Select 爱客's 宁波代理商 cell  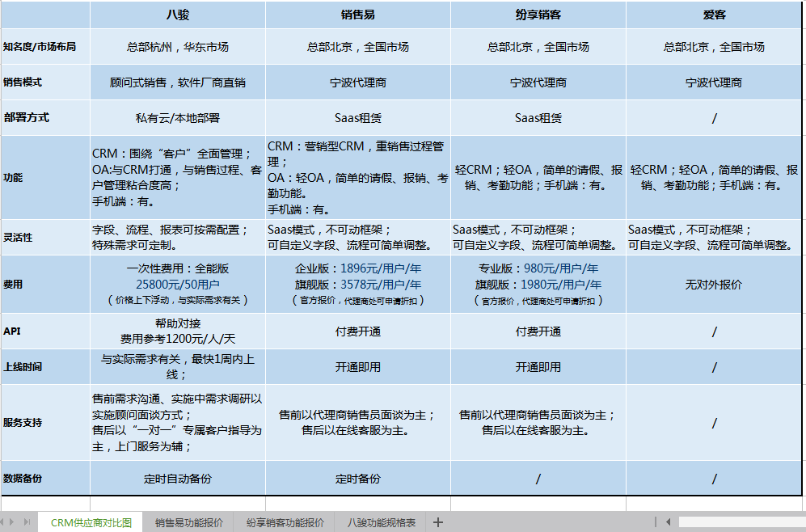click(714, 82)
